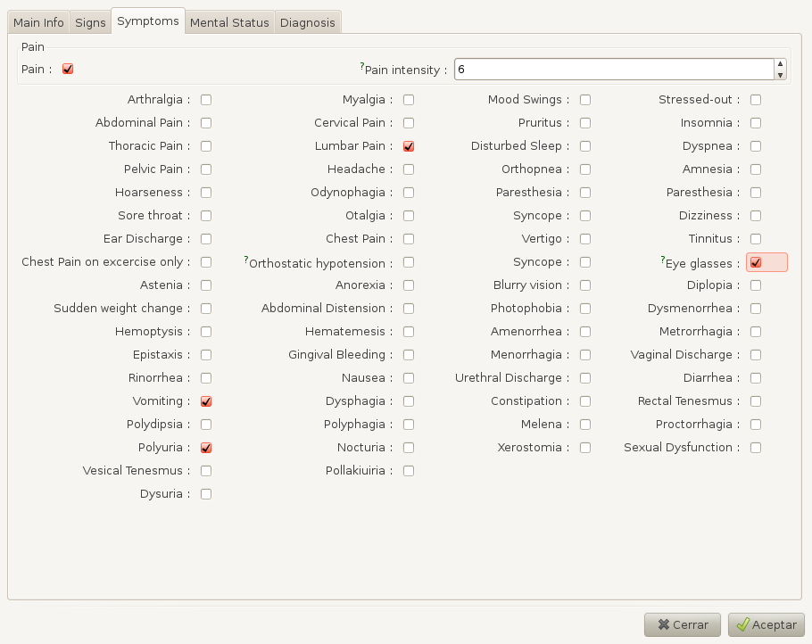Open the Signs tab
Image resolution: width=812 pixels, height=644 pixels.
coord(90,22)
